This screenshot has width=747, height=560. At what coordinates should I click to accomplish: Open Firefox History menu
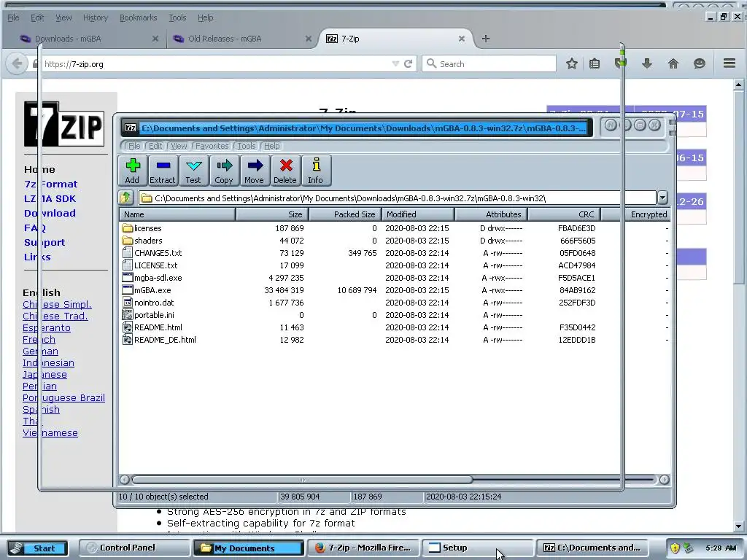[96, 17]
